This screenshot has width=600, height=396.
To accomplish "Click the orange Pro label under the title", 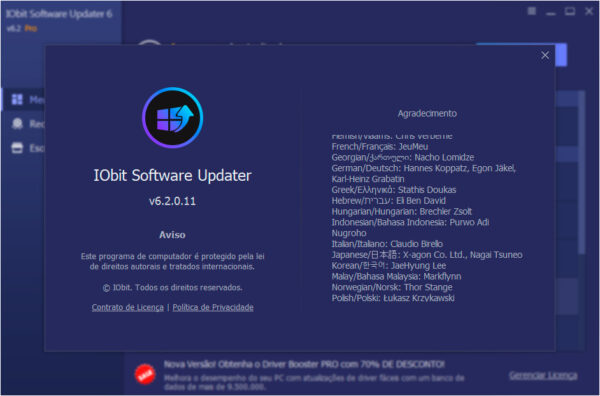I will (31, 28).
